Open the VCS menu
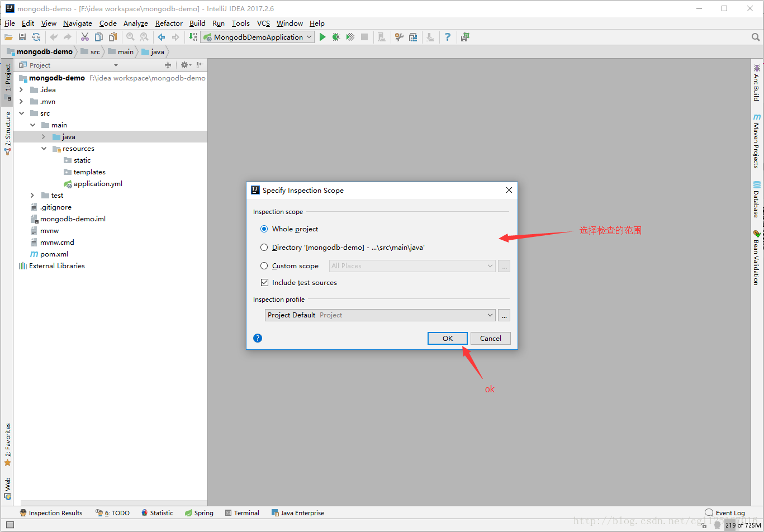This screenshot has height=532, width=764. pyautogui.click(x=263, y=23)
